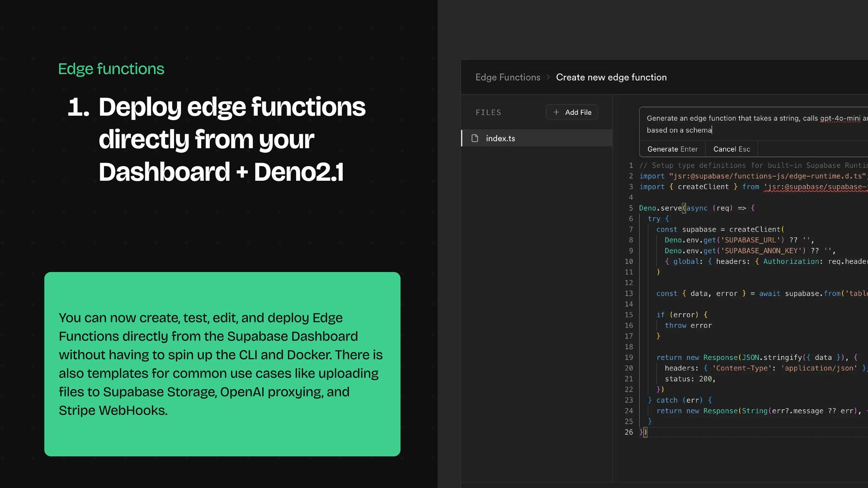Select index.ts in the files list

(500, 138)
